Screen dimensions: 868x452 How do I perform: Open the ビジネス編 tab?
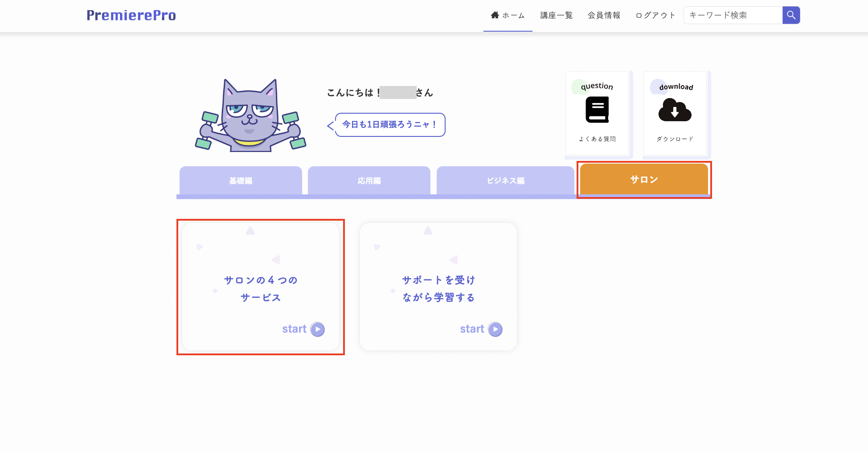505,181
